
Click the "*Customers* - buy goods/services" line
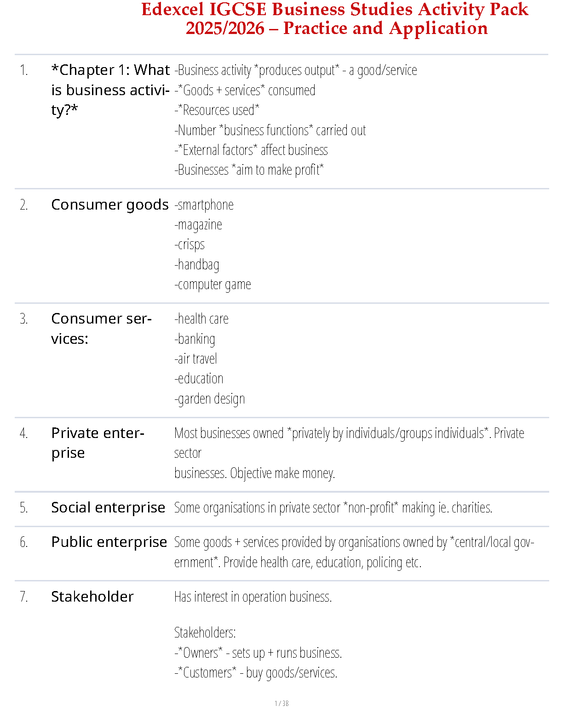(x=256, y=673)
